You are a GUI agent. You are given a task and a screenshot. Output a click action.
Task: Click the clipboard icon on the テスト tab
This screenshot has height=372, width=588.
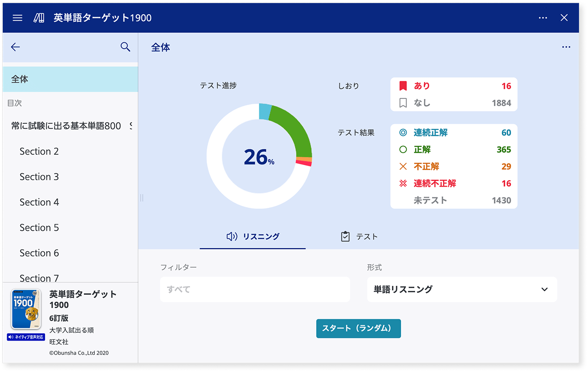click(x=345, y=236)
